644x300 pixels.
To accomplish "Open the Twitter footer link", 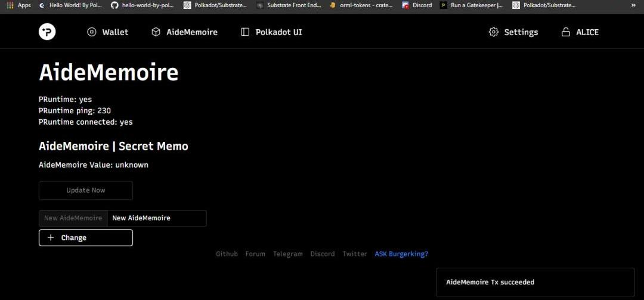I will [x=355, y=254].
